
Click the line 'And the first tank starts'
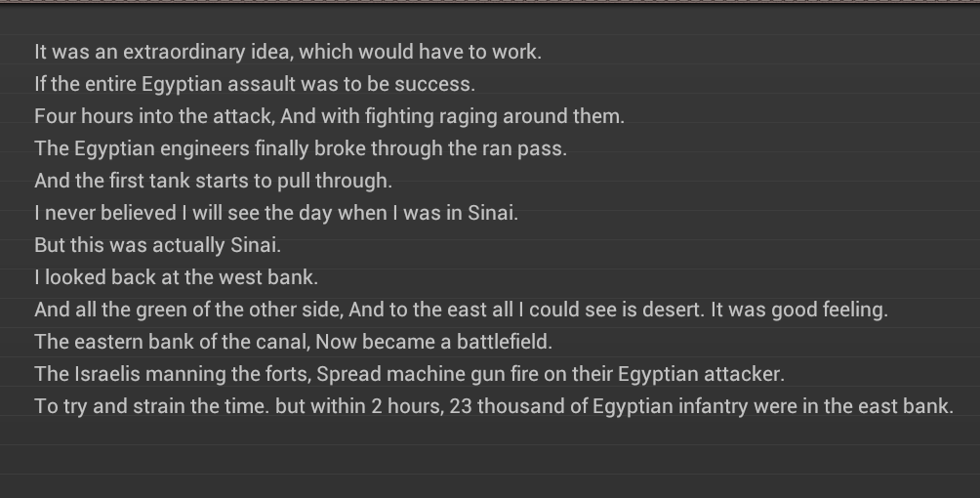pos(213,181)
